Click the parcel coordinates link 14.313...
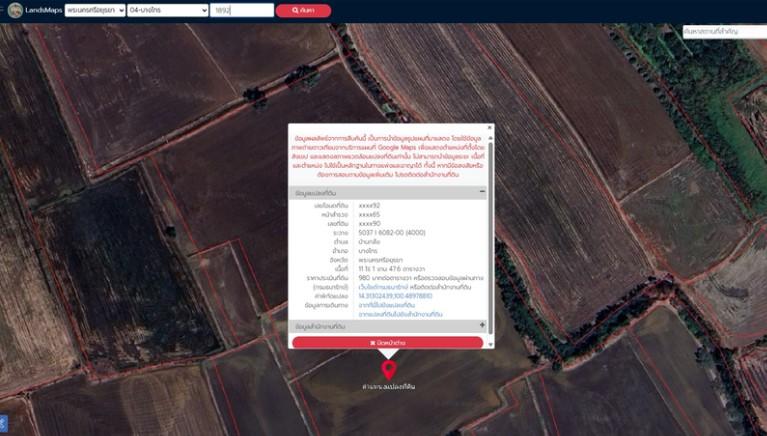Viewport: 767px width, 436px height. pos(395,296)
